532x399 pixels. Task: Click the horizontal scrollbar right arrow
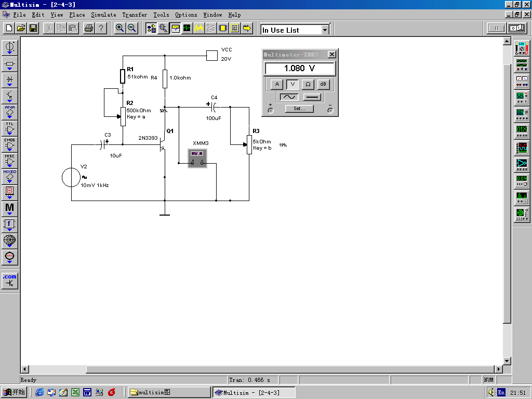tap(498, 369)
